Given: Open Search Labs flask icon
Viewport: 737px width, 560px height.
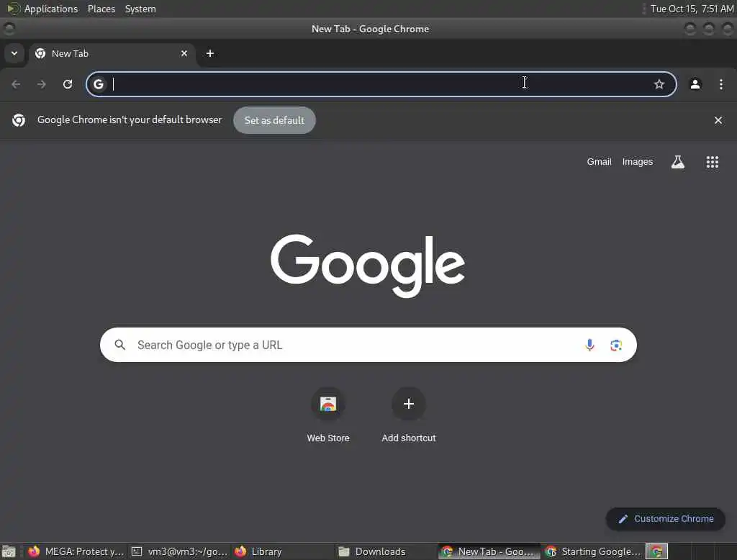Looking at the screenshot, I should 678,162.
